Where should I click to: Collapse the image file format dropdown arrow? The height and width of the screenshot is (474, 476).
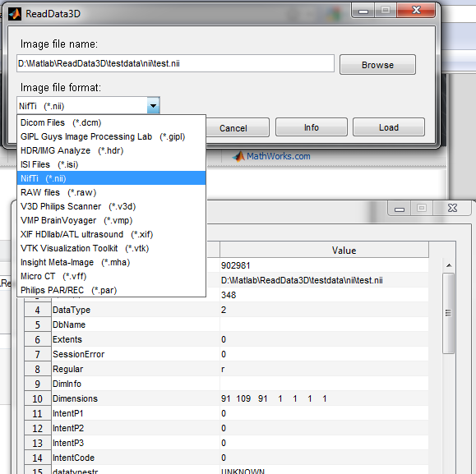[153, 106]
